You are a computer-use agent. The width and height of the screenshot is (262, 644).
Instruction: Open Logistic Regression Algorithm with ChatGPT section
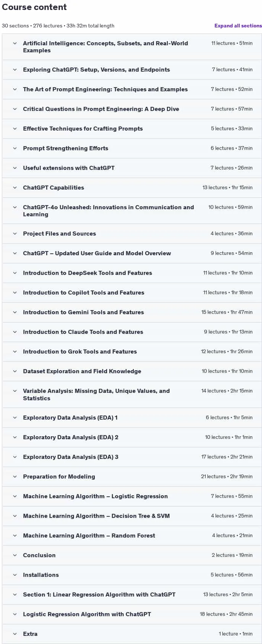[87, 614]
